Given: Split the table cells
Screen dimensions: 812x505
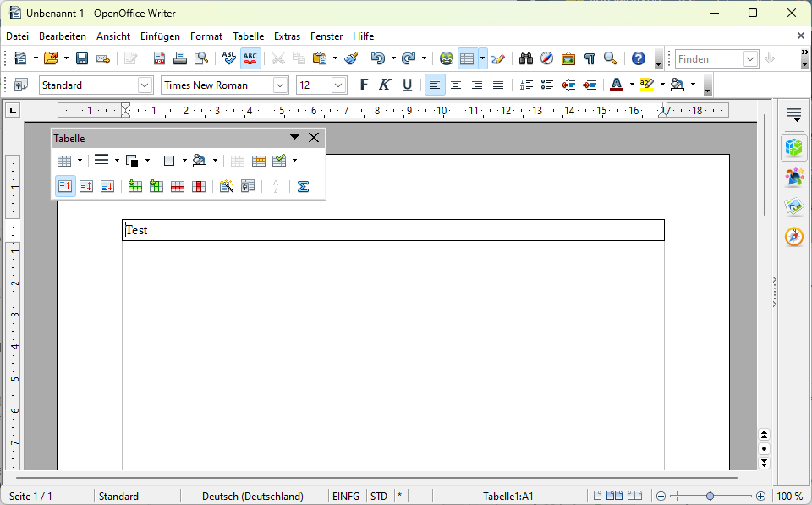Looking at the screenshot, I should (x=259, y=161).
